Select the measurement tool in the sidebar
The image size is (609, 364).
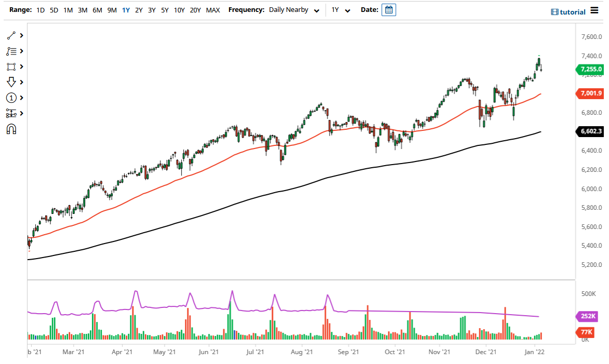click(11, 113)
